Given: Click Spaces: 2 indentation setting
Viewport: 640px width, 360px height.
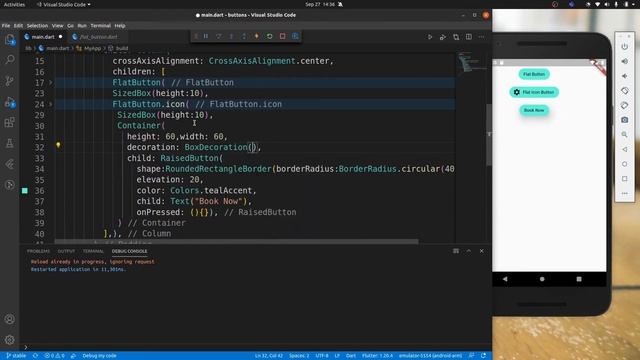Looking at the screenshot, I should 299,356.
